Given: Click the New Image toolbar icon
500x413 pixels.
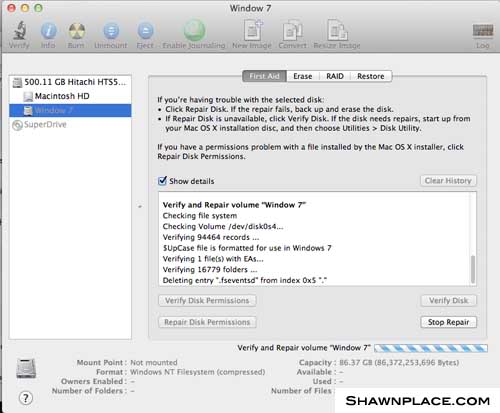Looking at the screenshot, I should (253, 30).
